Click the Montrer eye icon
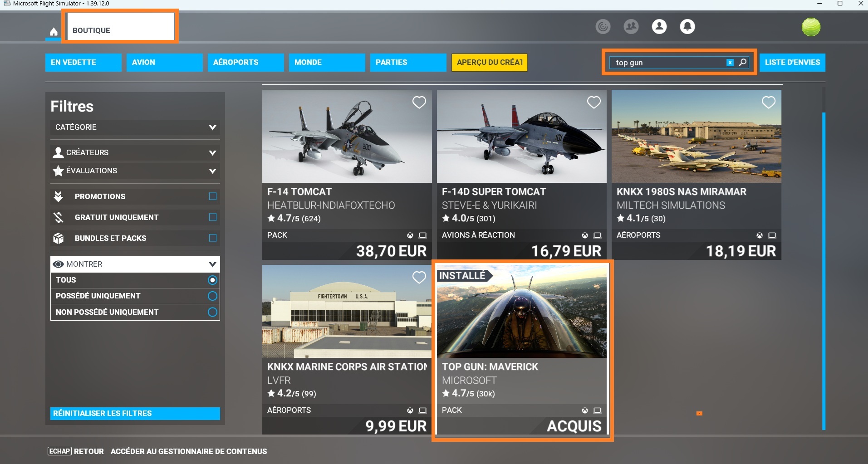The image size is (868, 464). tap(58, 264)
